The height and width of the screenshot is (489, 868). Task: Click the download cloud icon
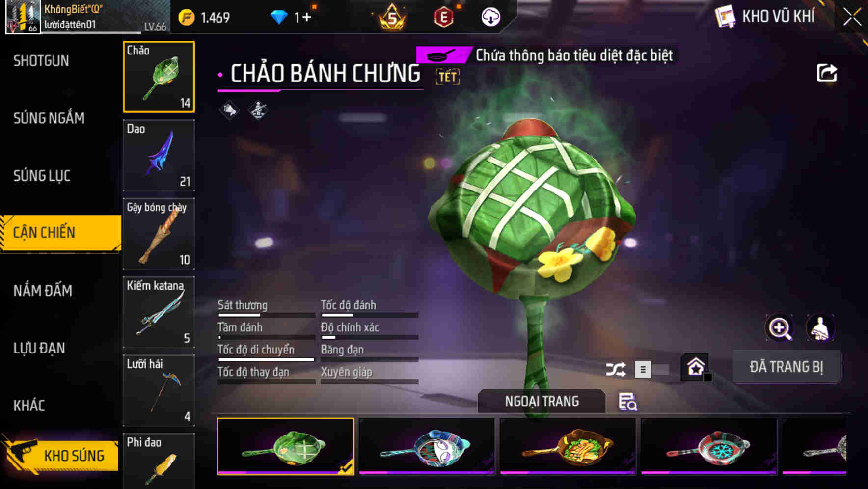point(490,17)
